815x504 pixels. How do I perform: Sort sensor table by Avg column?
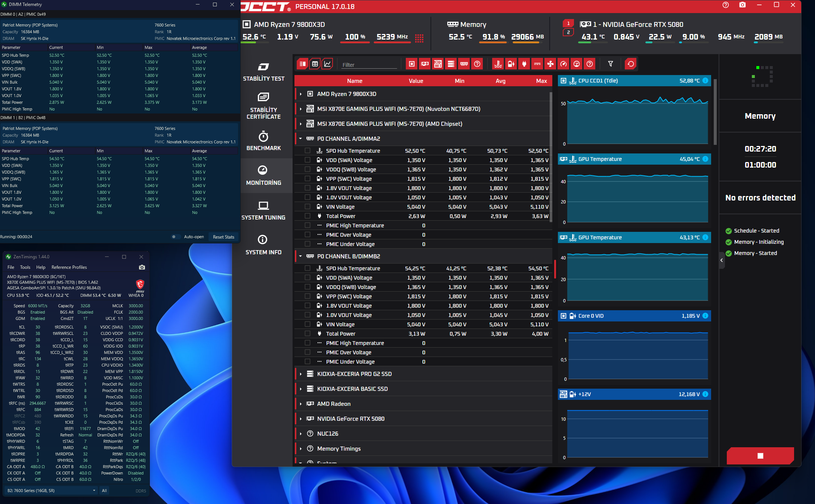[x=500, y=81]
